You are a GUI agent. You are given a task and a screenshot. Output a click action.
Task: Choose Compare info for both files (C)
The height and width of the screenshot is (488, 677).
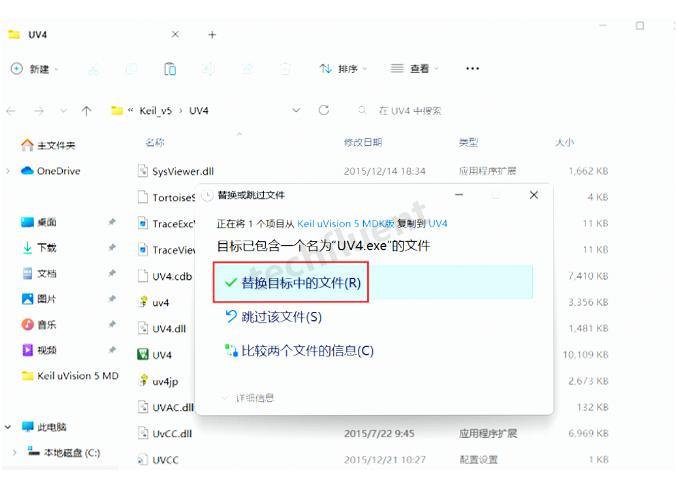299,350
